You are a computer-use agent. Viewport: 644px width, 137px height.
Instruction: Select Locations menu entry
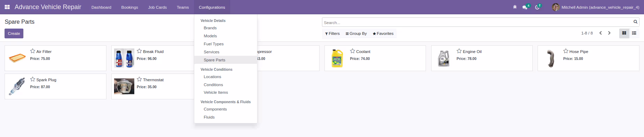click(226, 77)
